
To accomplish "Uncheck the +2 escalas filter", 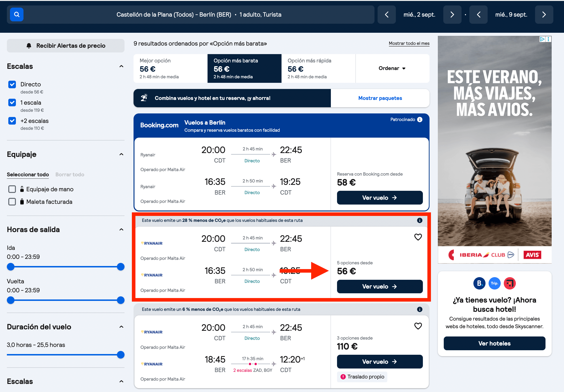I will tap(12, 121).
